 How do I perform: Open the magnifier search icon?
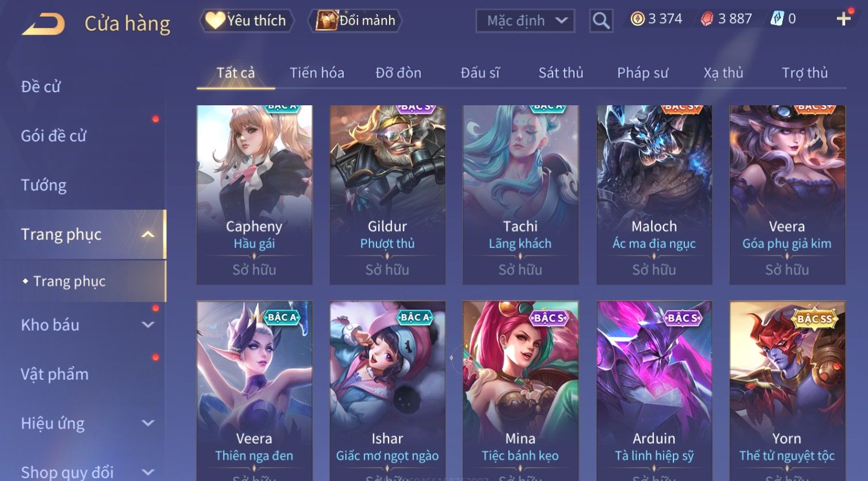601,21
